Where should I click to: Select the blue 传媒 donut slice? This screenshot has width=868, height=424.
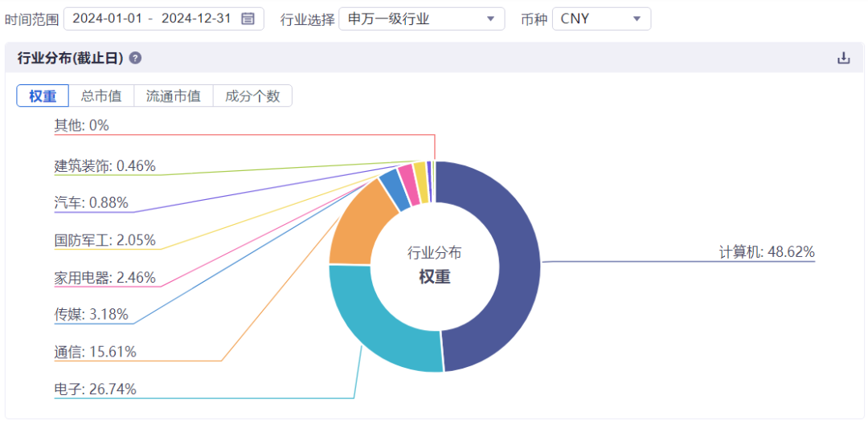(395, 190)
